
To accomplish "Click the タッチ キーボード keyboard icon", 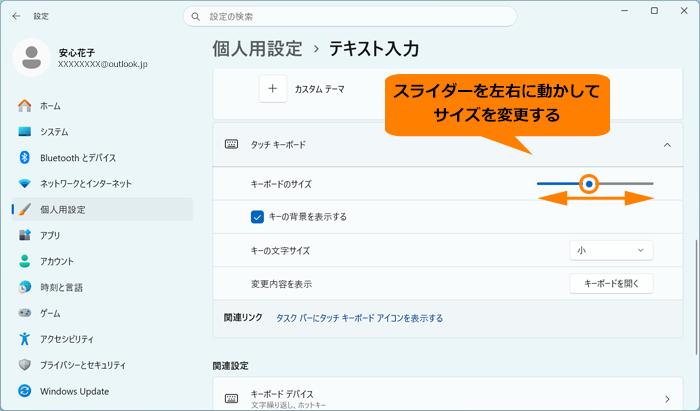I will pyautogui.click(x=231, y=144).
